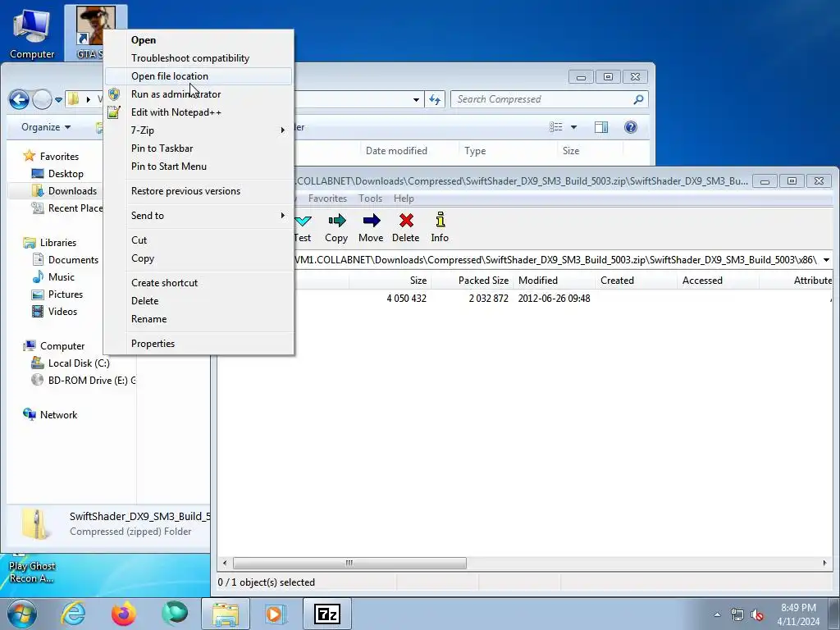Open Explorer address bar history dropdown
Screen dimensions: 840x630
tap(416, 99)
